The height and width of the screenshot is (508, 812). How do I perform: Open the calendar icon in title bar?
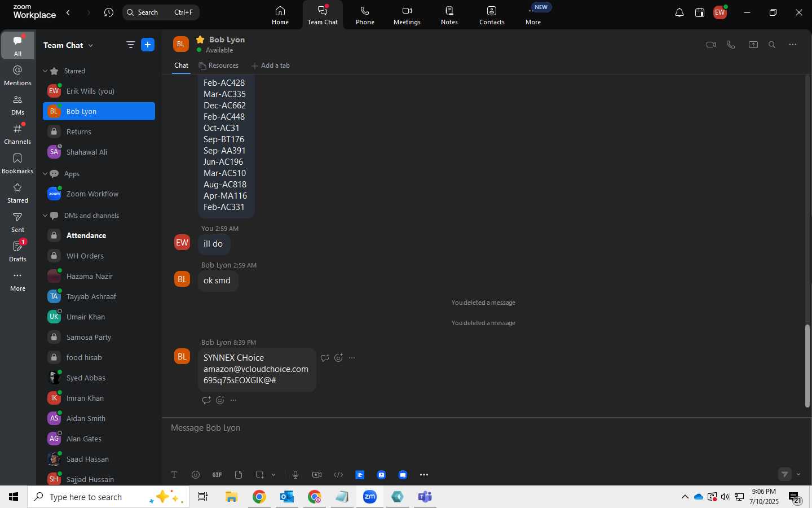(x=700, y=12)
